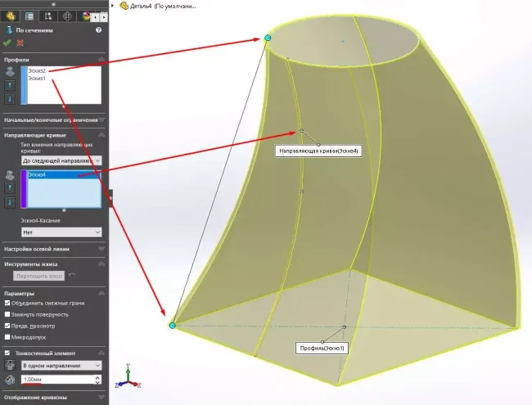Expand the Отображение кривизны section

click(x=101, y=397)
